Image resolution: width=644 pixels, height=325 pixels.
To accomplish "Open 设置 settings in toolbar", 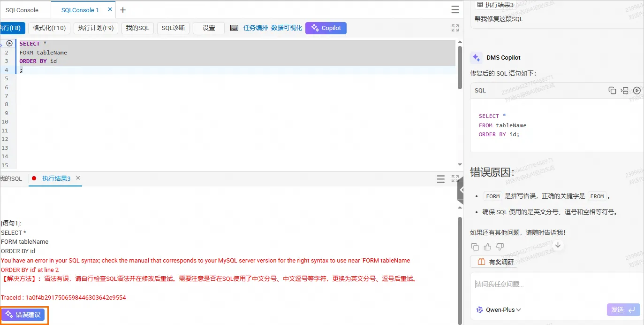I will 209,28.
